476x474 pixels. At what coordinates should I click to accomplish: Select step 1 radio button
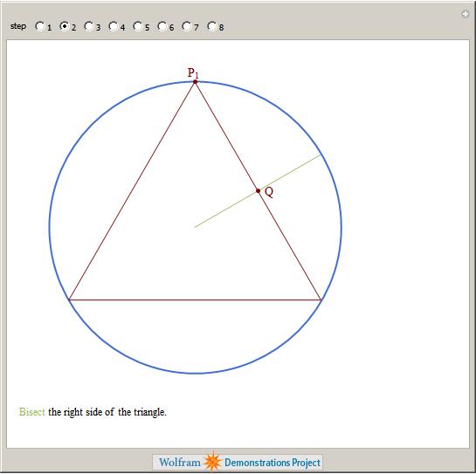point(40,26)
